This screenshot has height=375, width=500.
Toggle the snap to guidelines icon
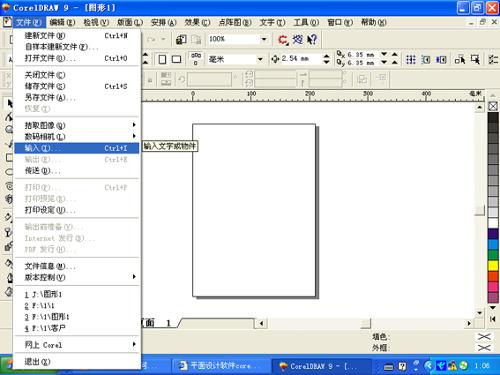coord(426,60)
